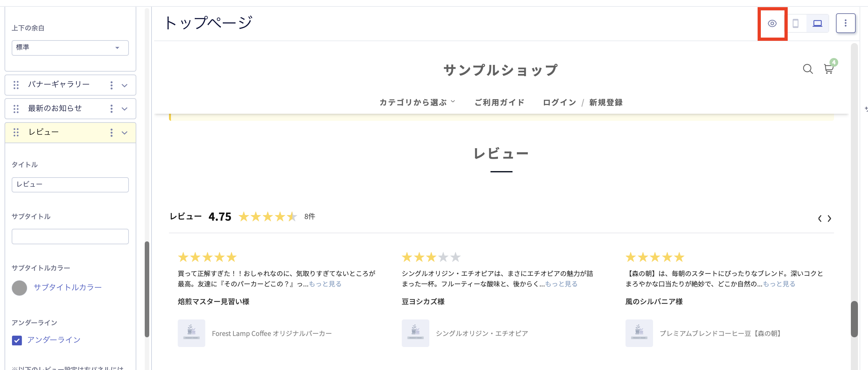Open the サブタイトルカラー gray color swatch
Viewport: 868px width, 370px height.
pyautogui.click(x=19, y=288)
